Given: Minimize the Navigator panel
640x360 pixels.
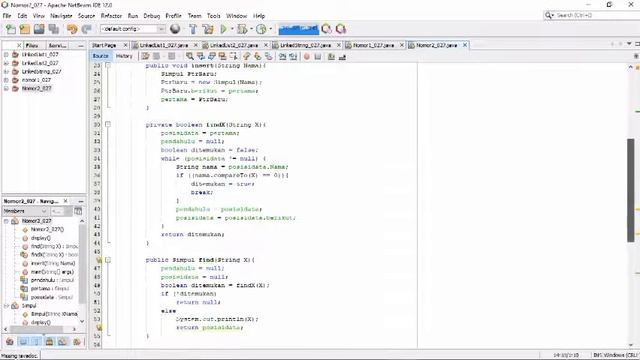Looking at the screenshot, I should click(81, 201).
